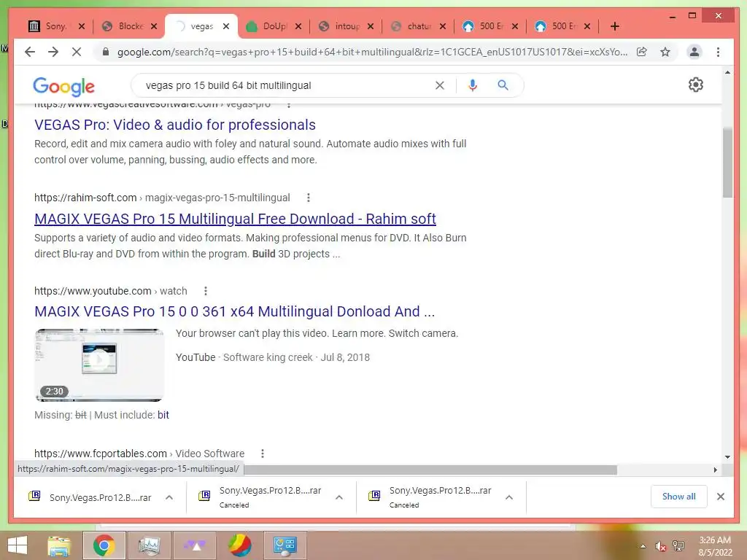Expand third canceled download menu
The height and width of the screenshot is (560, 747).
509,497
